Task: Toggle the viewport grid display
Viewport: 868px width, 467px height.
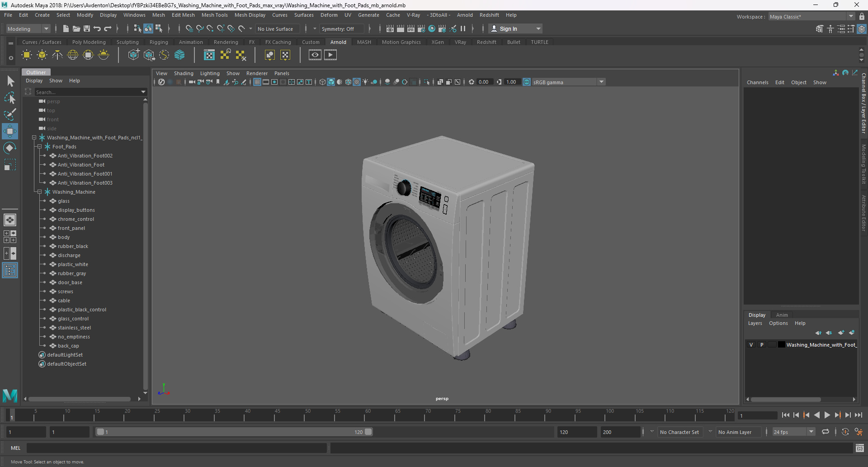Action: 257,82
